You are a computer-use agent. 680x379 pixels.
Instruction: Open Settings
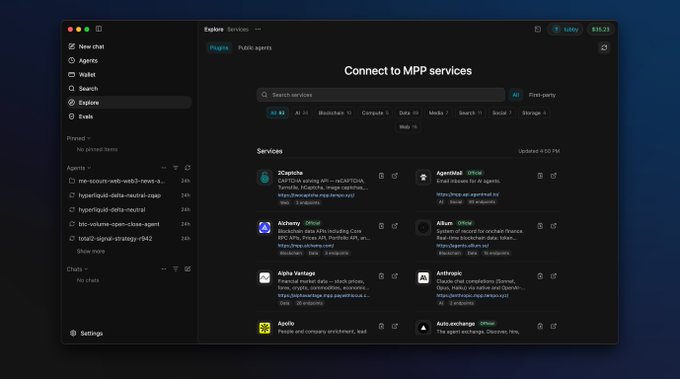point(86,333)
